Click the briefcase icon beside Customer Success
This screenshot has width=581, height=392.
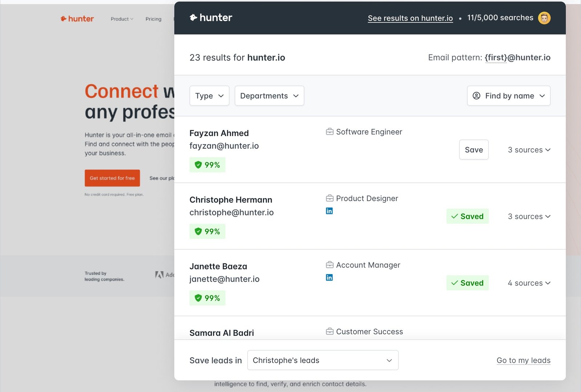pyautogui.click(x=329, y=331)
